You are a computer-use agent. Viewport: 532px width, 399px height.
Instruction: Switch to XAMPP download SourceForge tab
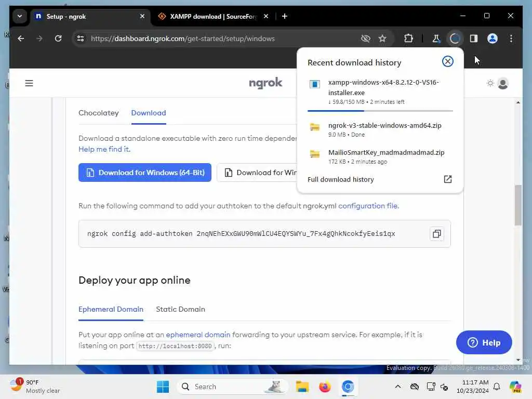[x=213, y=16]
